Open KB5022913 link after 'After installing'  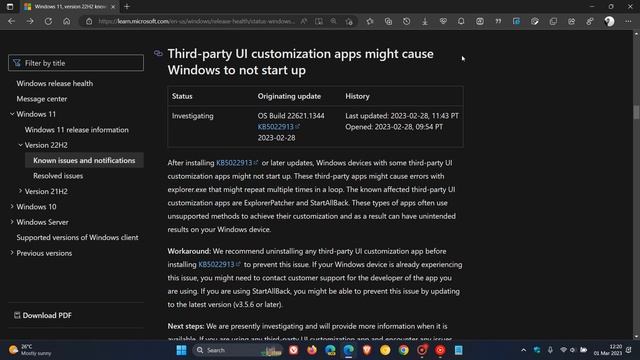(x=237, y=163)
